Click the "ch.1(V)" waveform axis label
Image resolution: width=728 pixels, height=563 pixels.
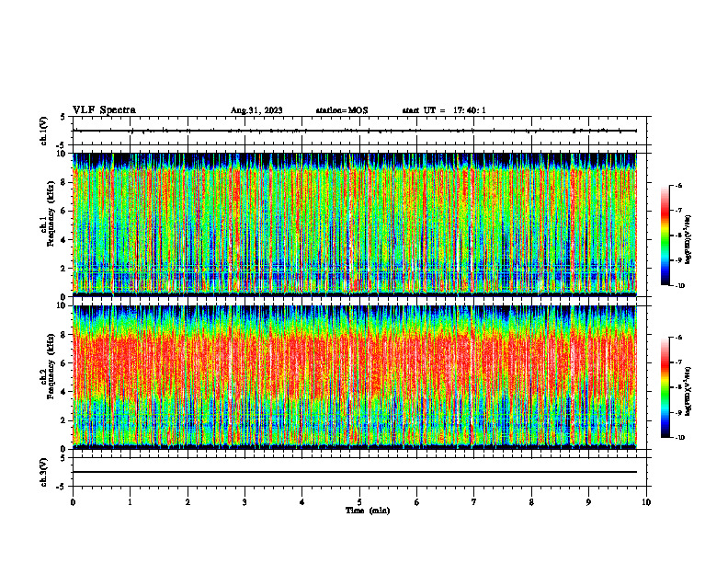click(43, 131)
